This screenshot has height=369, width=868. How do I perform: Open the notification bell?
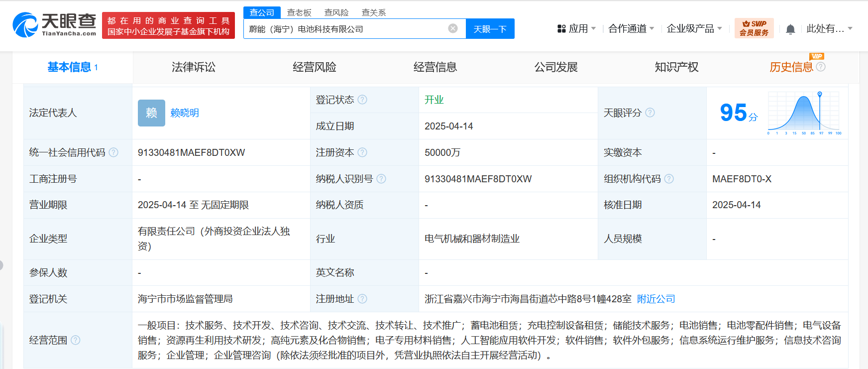(790, 29)
